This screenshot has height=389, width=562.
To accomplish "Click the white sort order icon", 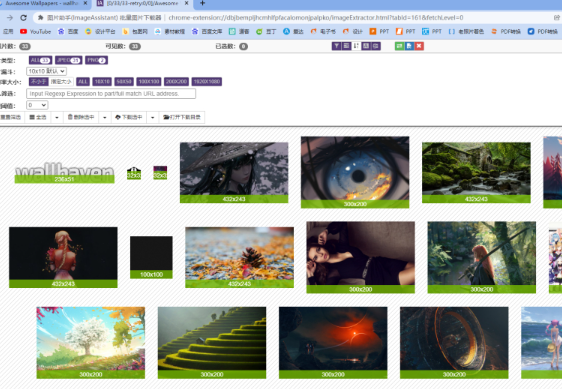I will click(356, 46).
